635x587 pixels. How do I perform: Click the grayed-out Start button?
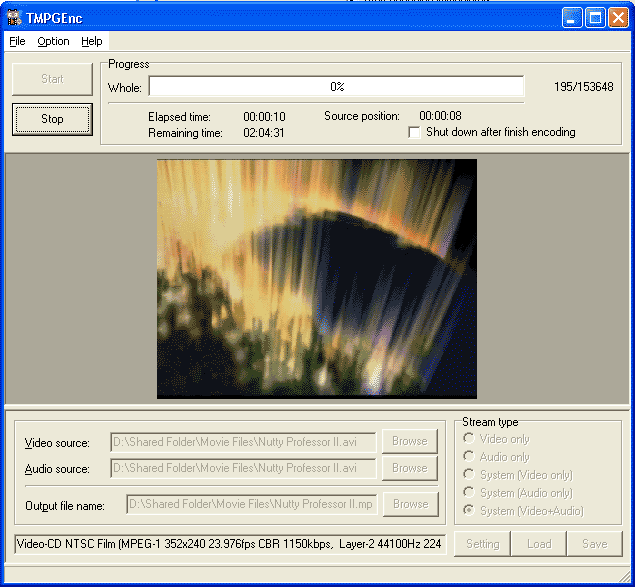click(x=52, y=79)
